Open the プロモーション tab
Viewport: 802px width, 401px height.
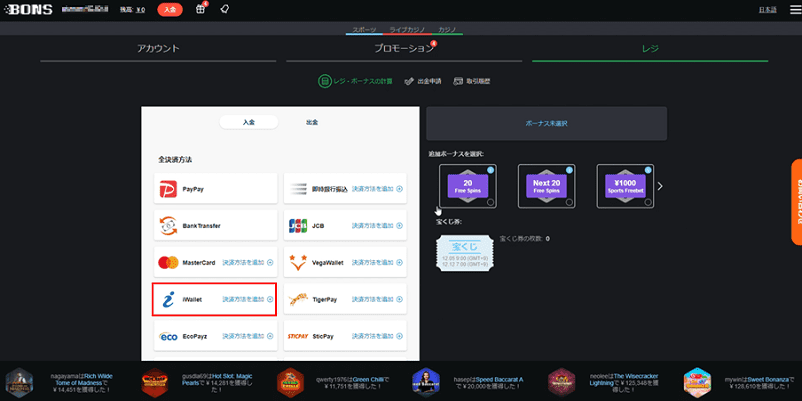(404, 49)
